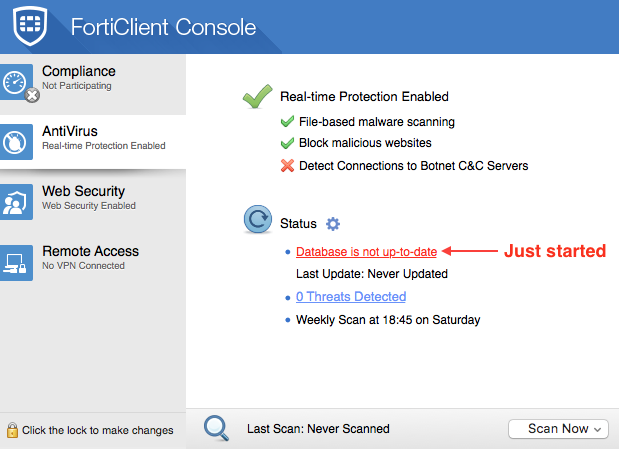Image resolution: width=619 pixels, height=449 pixels.
Task: Open the 0 Threats Detected link
Action: point(351,297)
